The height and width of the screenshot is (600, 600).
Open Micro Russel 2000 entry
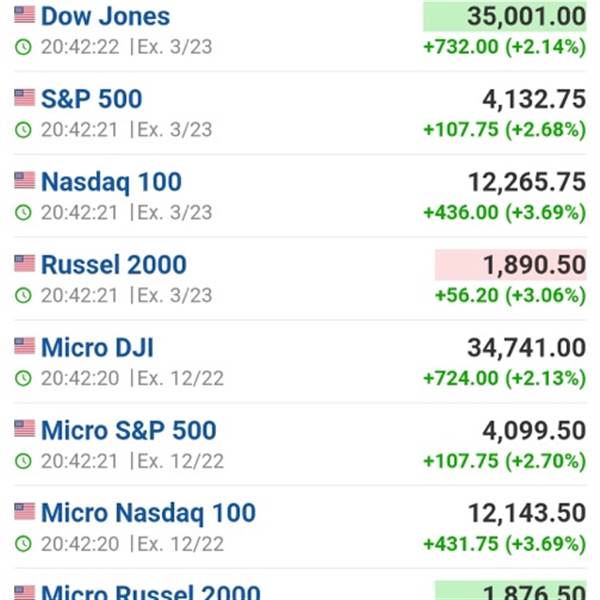pyautogui.click(x=150, y=592)
